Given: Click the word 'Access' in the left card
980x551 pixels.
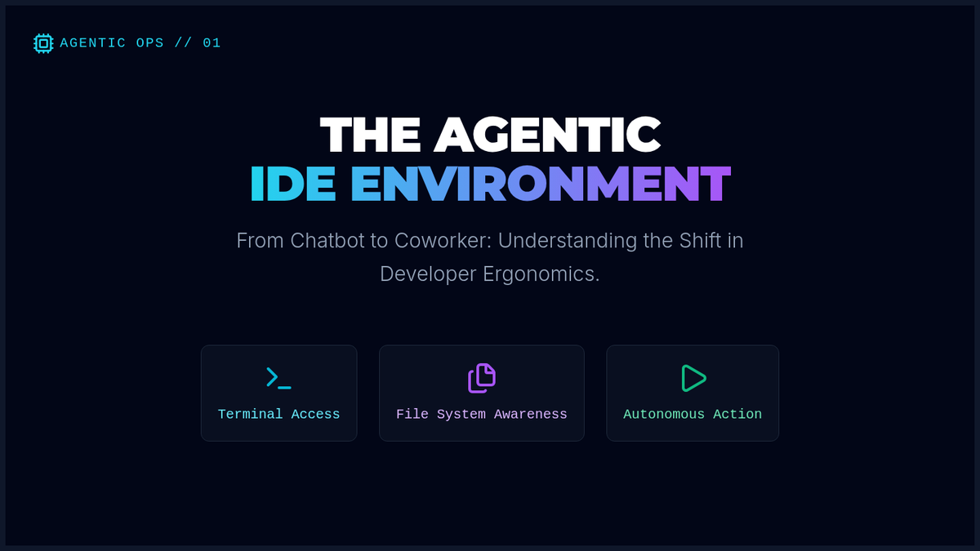Looking at the screenshot, I should (x=315, y=415).
